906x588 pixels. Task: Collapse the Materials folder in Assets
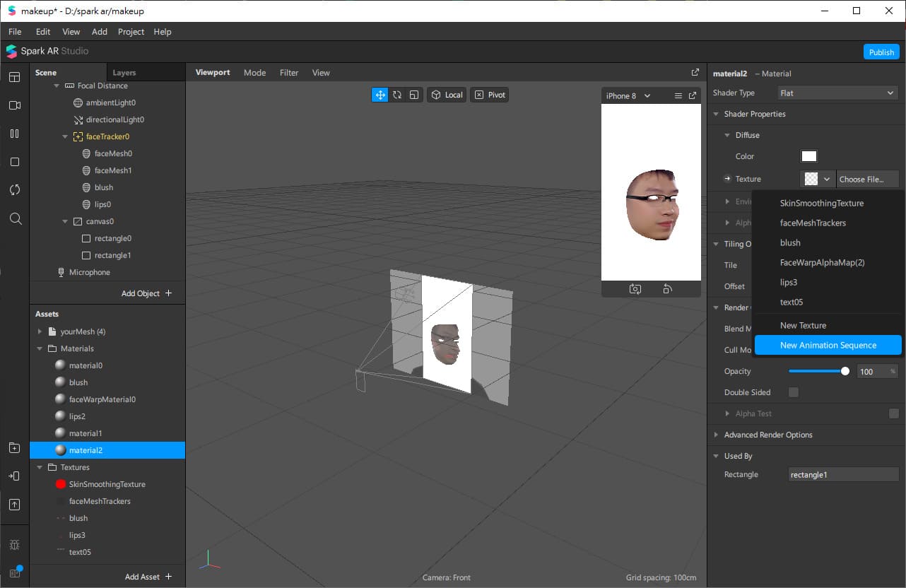tap(40, 348)
